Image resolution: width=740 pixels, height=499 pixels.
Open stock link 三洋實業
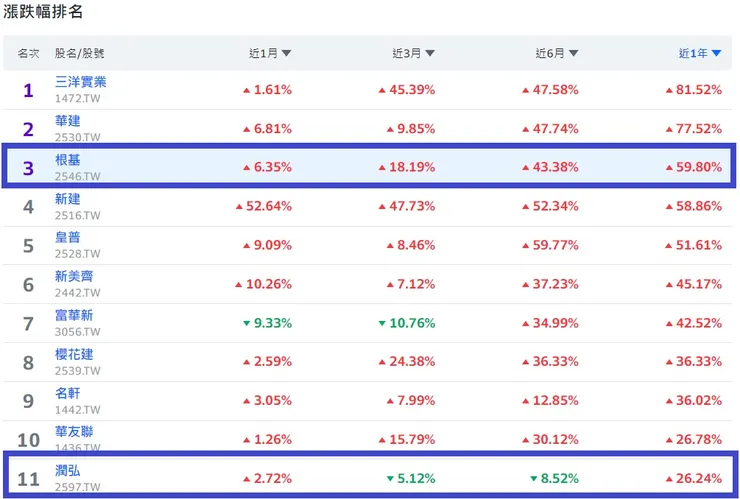81,82
